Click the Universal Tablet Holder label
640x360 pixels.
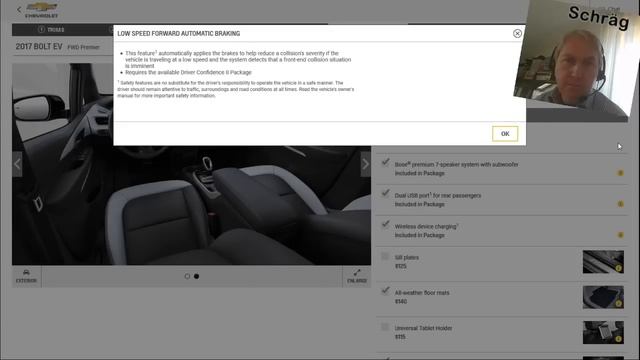point(423,328)
